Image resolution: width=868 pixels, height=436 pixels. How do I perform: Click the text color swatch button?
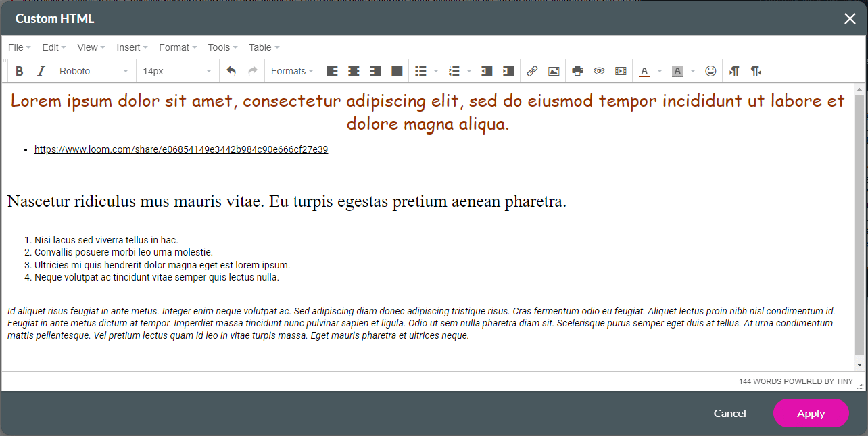click(644, 71)
